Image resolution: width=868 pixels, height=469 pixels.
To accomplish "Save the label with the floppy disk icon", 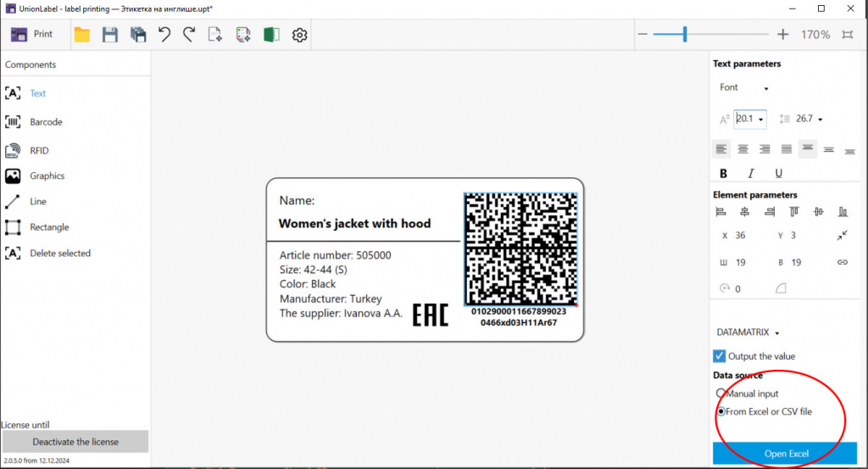I will click(x=109, y=35).
